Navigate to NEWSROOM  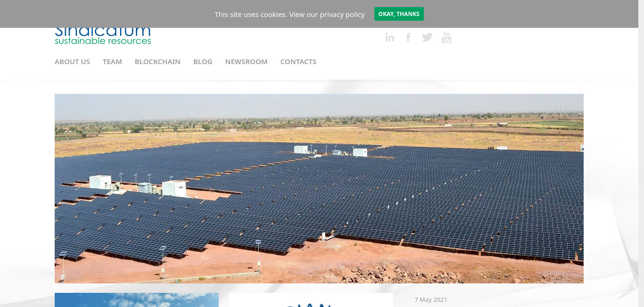point(246,62)
